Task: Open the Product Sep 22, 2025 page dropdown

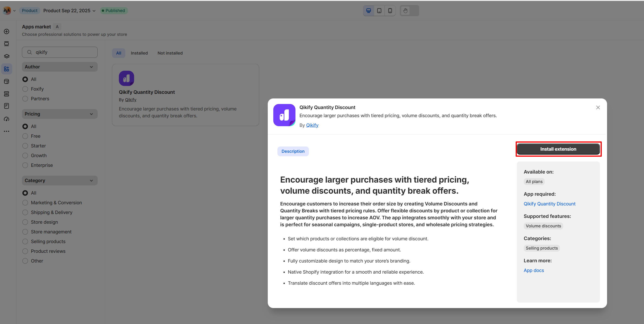Action: (69, 11)
